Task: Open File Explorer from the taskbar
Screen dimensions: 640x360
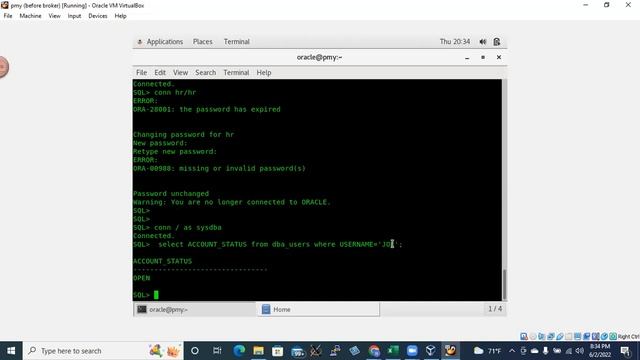Action: coord(258,351)
